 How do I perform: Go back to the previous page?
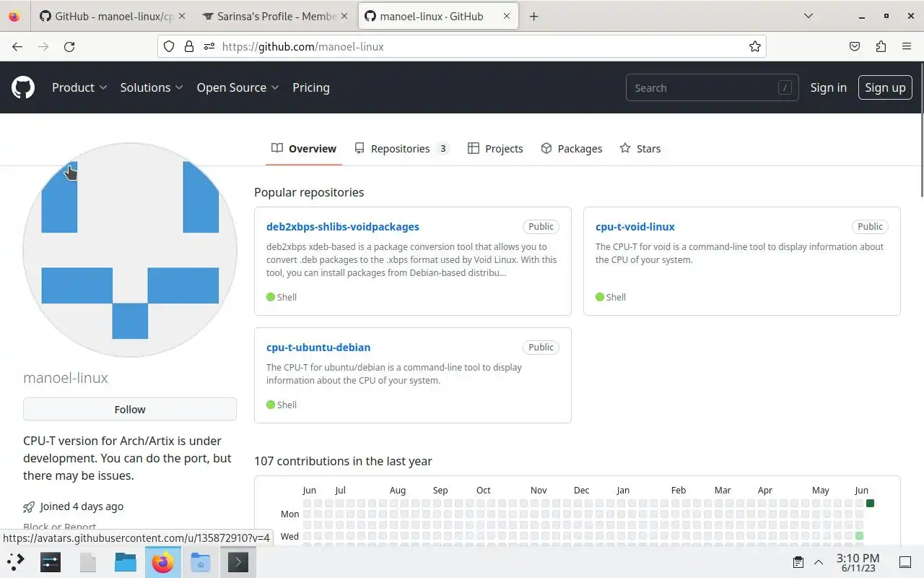(17, 46)
